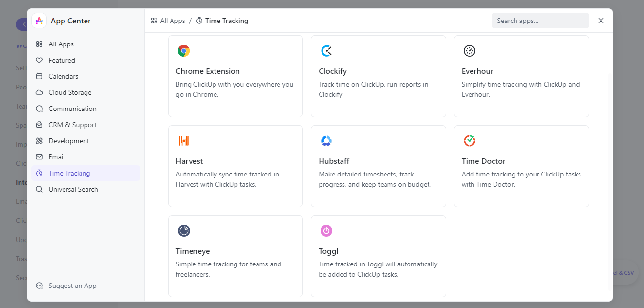644x308 pixels.
Task: Select the CRM & Support category
Action: coord(72,125)
